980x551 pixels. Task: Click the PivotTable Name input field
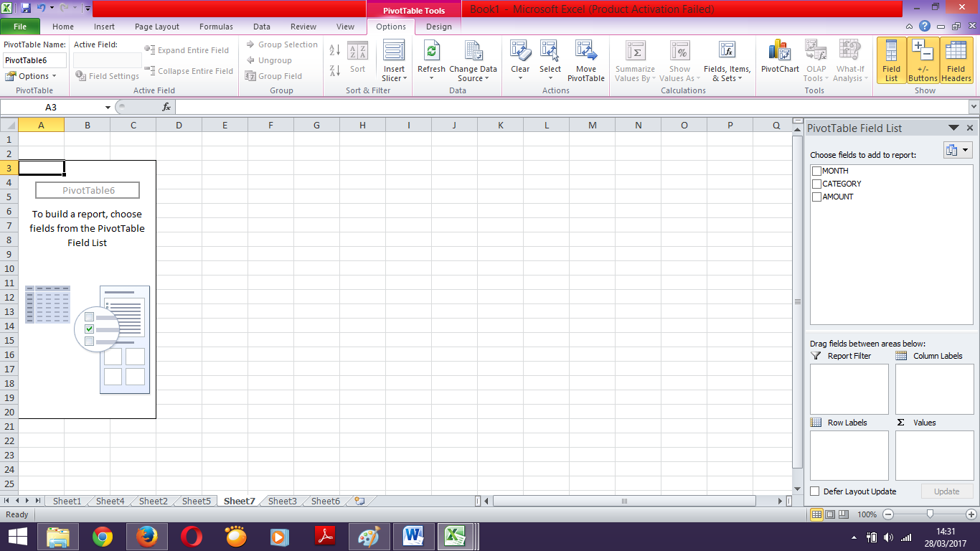pos(34,60)
